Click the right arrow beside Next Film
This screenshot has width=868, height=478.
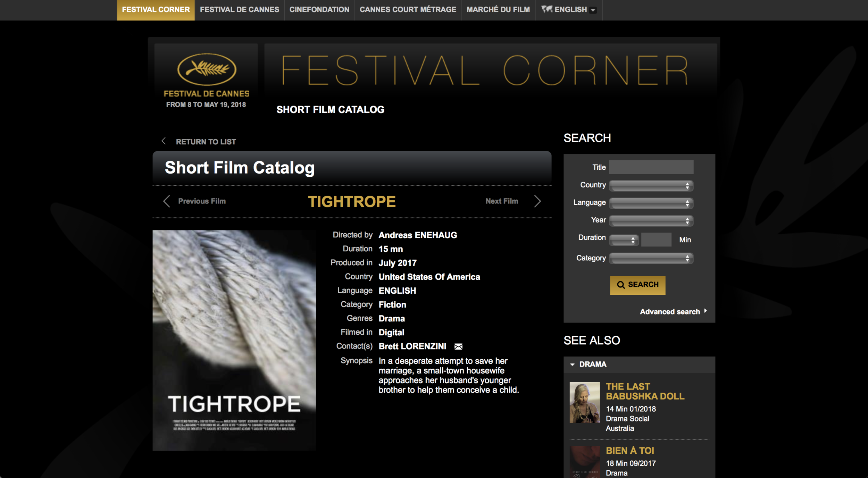(x=537, y=201)
